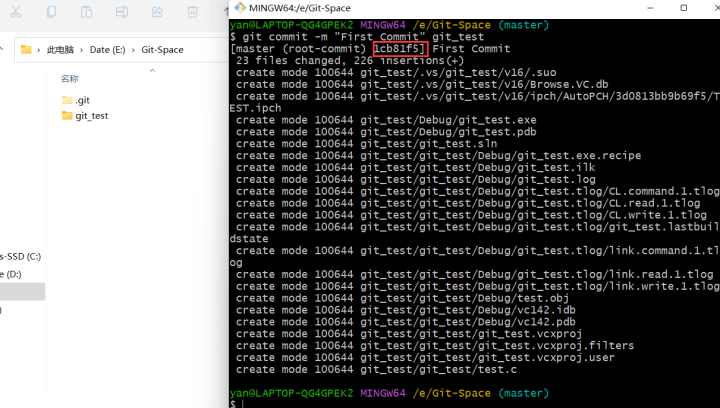Viewport: 720px width, 408px height.
Task: Expand chevron between Date (E:) and Git-Space
Action: coord(133,50)
